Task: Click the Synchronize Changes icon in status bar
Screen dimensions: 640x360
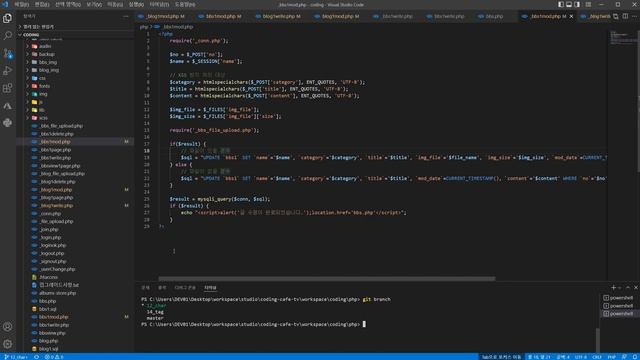Action: pyautogui.click(x=37, y=357)
